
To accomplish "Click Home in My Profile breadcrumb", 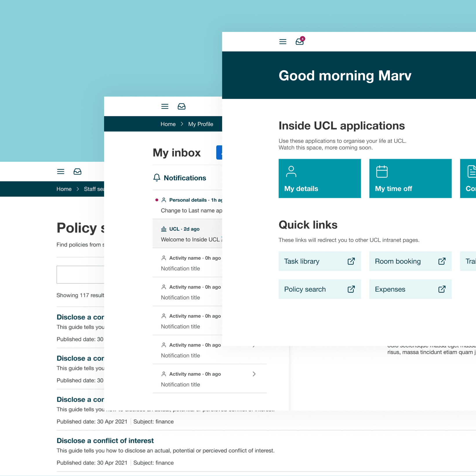I will pos(168,124).
